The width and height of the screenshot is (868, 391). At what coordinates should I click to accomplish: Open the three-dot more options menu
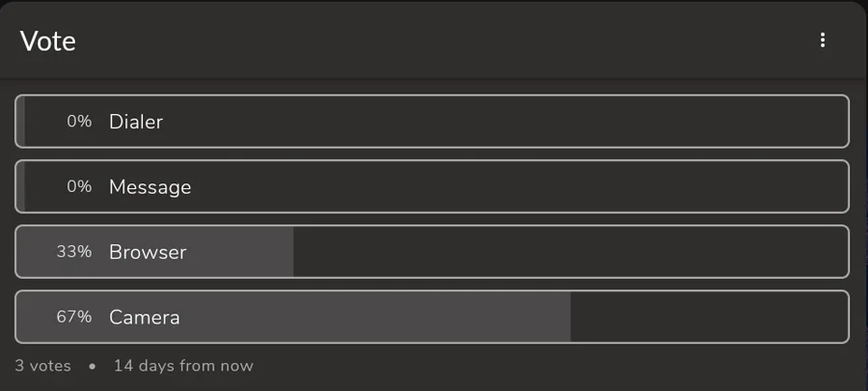pyautogui.click(x=823, y=40)
